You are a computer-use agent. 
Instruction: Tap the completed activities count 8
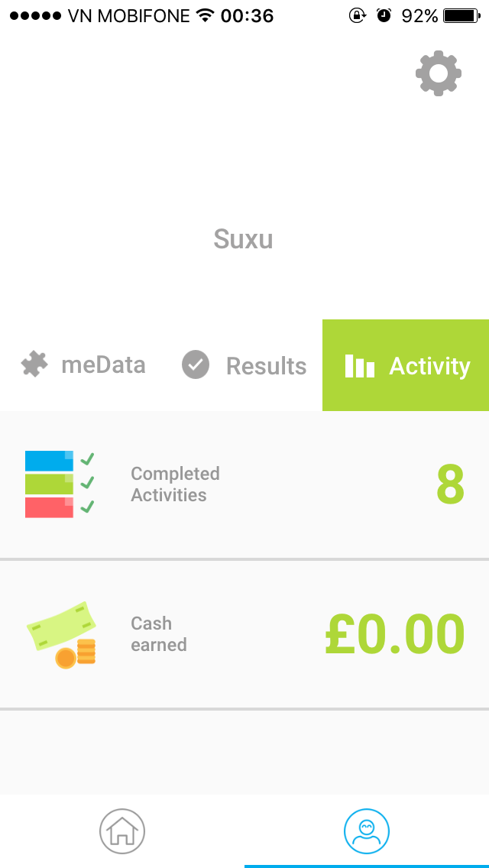[x=450, y=484]
